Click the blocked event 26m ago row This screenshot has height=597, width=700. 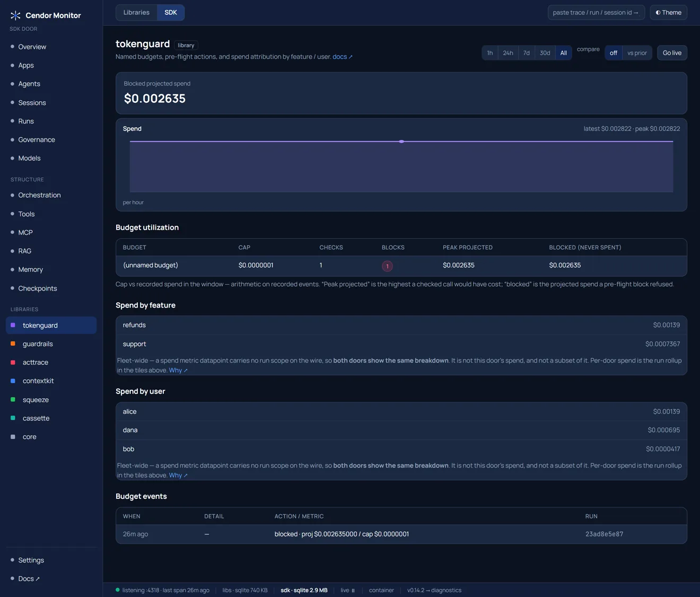click(401, 534)
